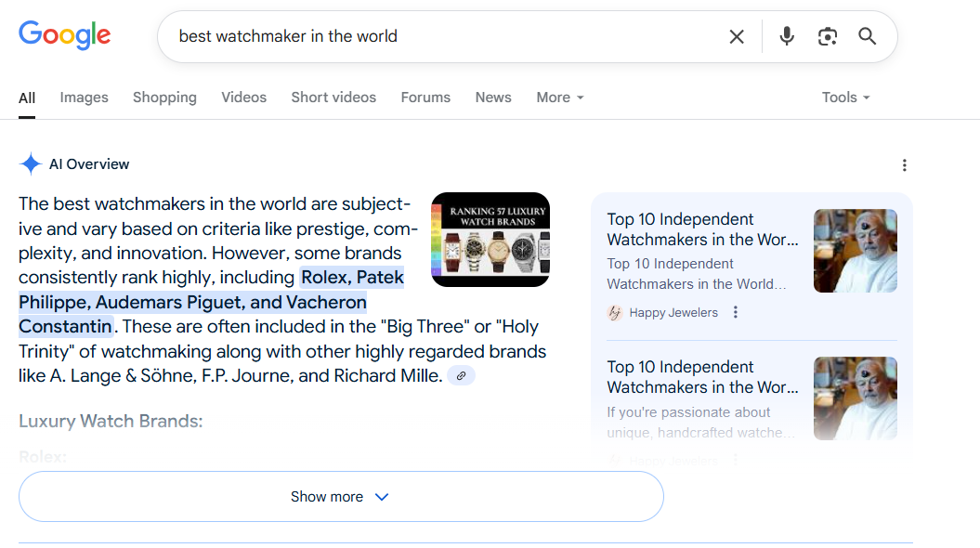Viewport: 980px width, 548px height.
Task: Open Ranking 57 Luxury Watch Brands image
Action: (490, 240)
